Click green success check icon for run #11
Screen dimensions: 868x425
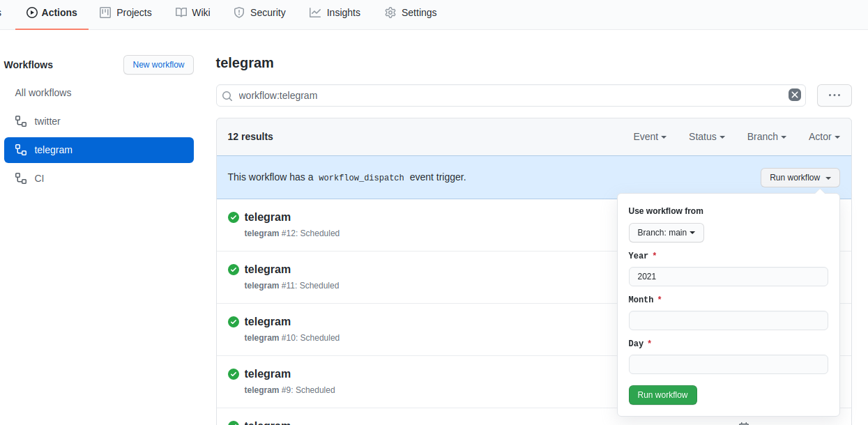coord(234,270)
